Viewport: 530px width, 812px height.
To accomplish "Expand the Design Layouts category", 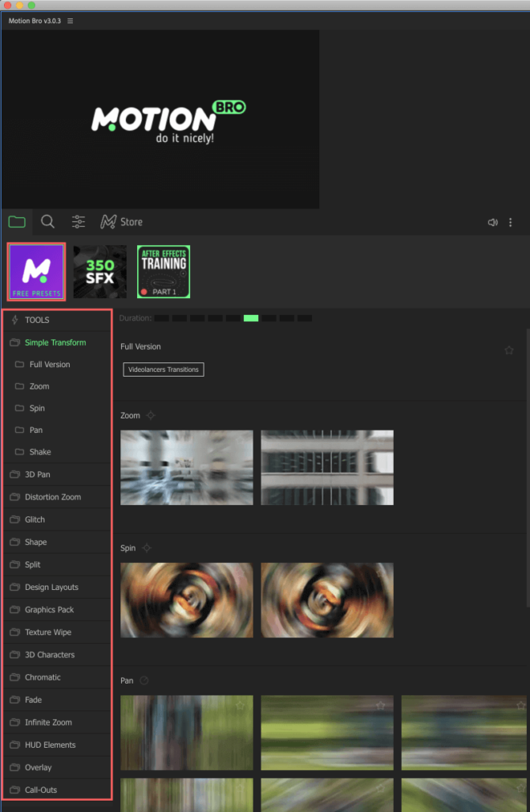I will [x=57, y=588].
